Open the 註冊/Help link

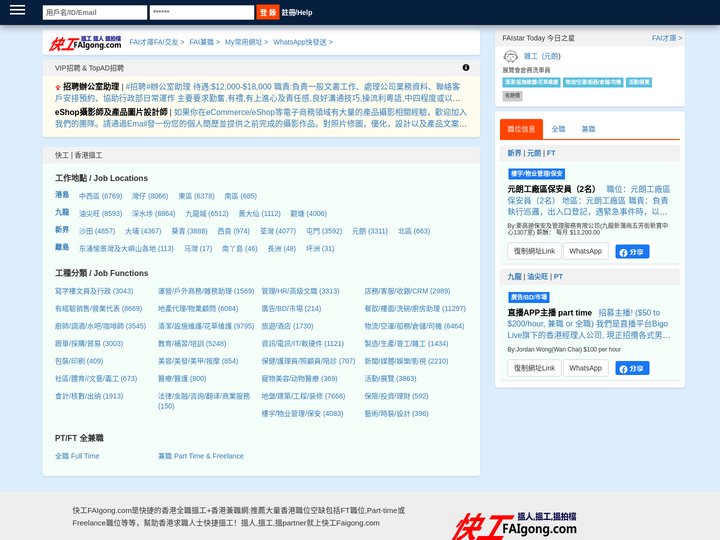[297, 12]
